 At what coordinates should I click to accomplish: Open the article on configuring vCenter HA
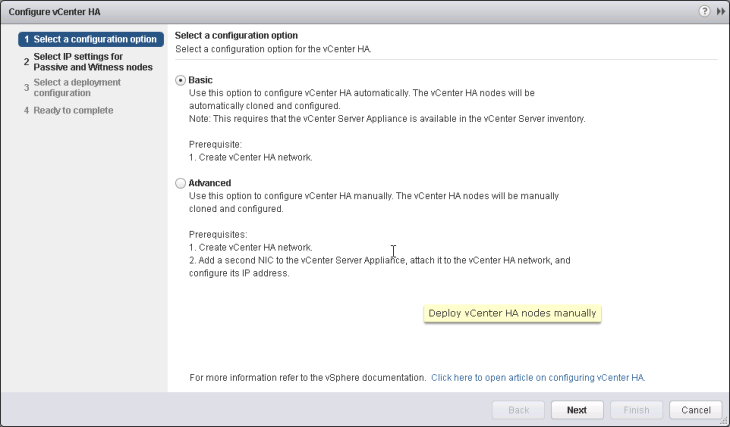pos(538,378)
